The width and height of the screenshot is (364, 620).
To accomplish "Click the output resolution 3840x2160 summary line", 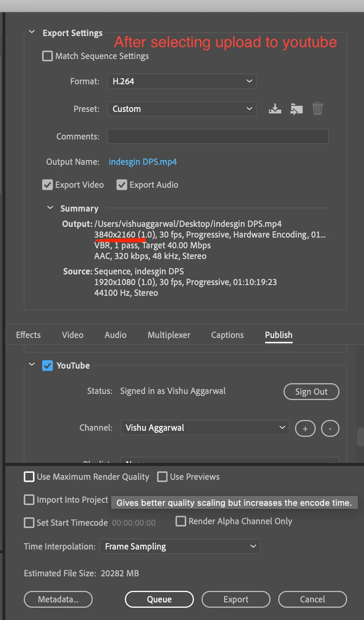I will [x=210, y=235].
